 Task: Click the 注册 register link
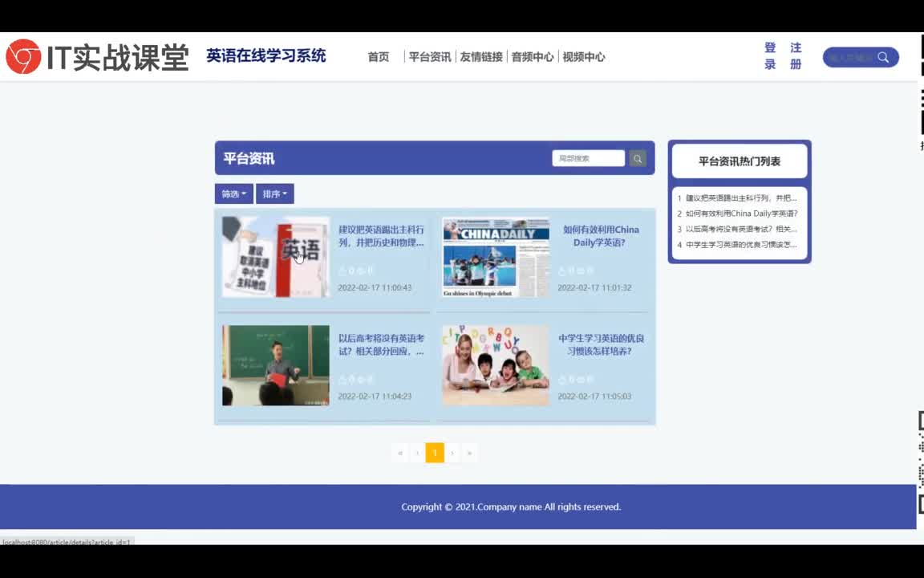tap(795, 56)
